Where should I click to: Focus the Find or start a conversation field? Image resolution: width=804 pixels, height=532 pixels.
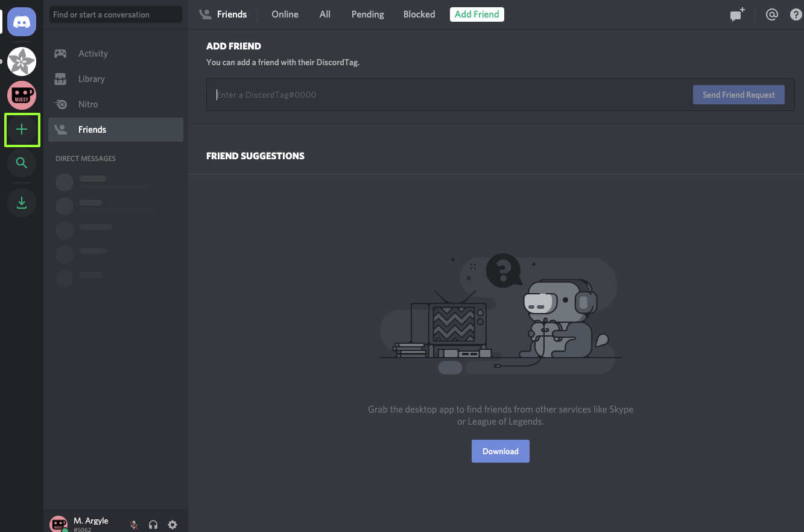pos(116,14)
